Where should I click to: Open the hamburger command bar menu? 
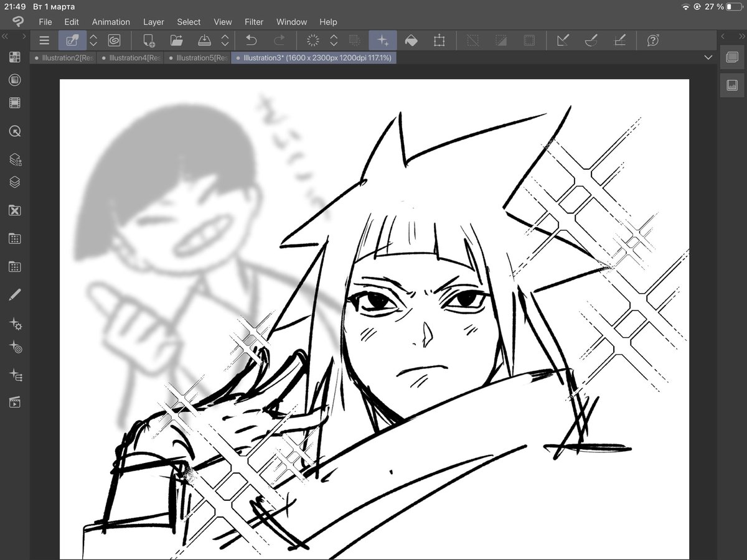[x=44, y=40]
